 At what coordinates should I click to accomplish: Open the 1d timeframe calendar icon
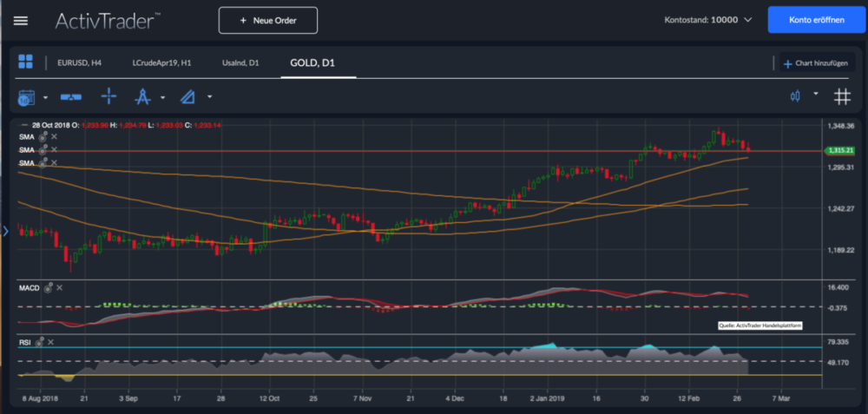[27, 97]
